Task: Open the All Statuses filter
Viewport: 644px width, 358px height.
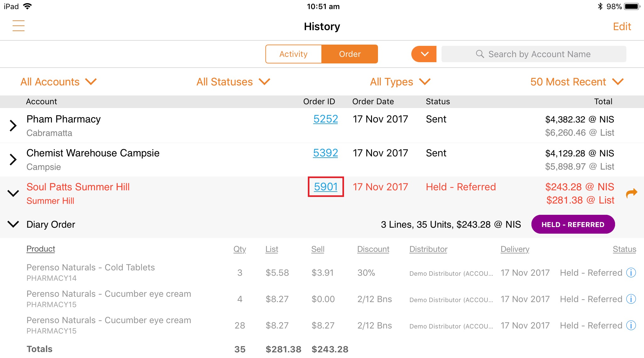Action: [233, 82]
